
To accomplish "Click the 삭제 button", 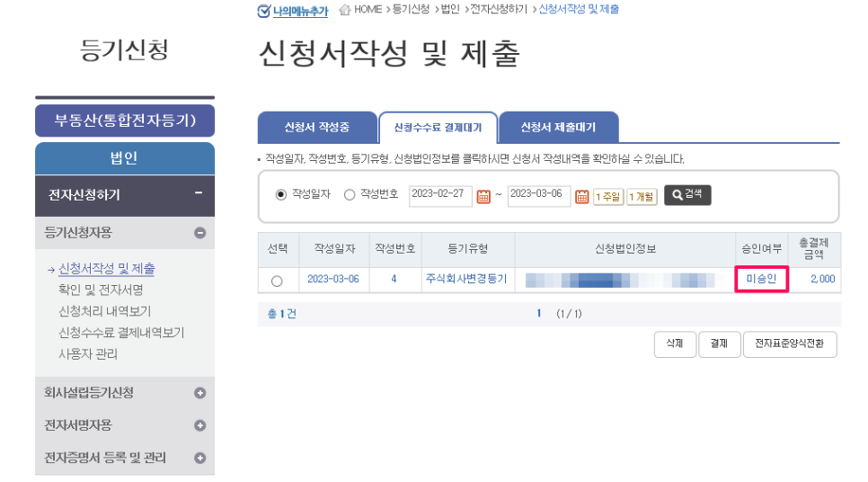I will point(675,344).
